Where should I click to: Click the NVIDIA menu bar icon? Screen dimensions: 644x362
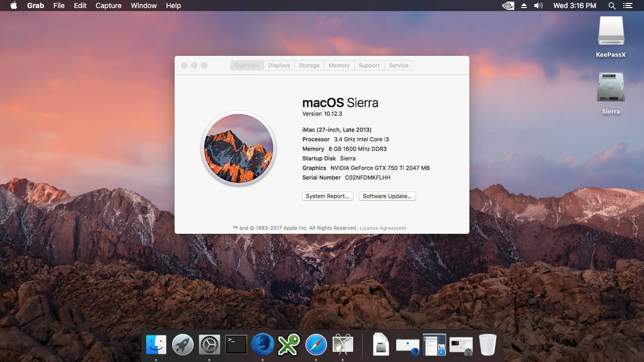(x=509, y=6)
